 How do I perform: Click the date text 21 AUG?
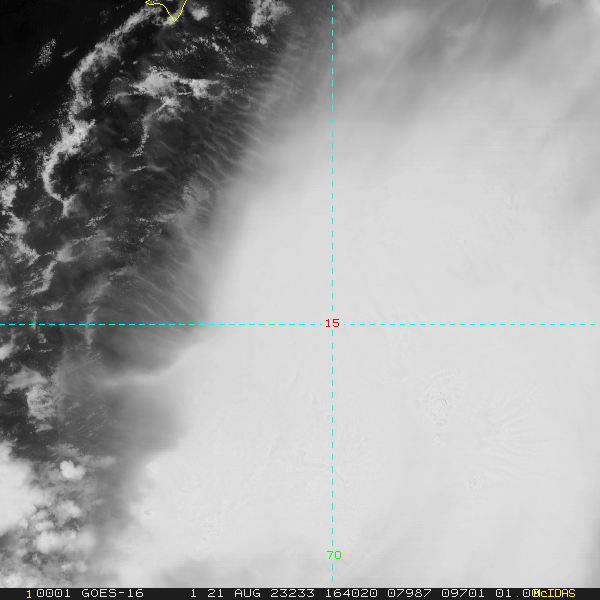tap(233, 593)
